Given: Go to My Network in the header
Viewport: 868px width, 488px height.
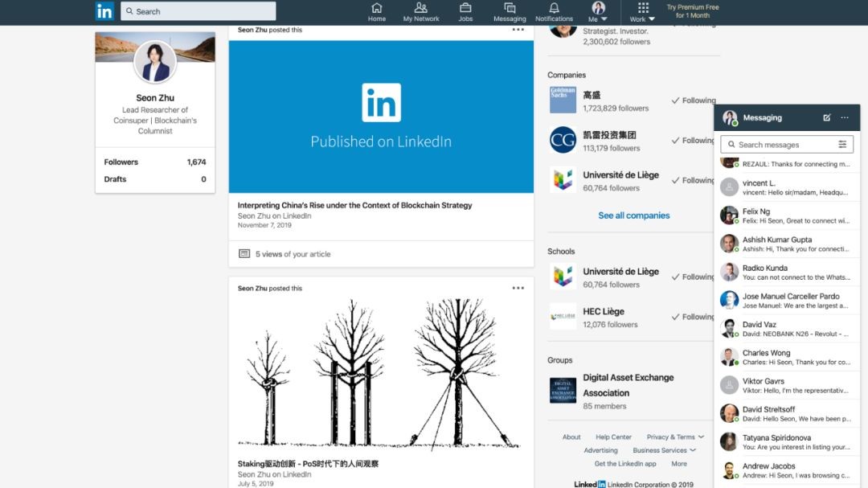Looking at the screenshot, I should 420,11.
